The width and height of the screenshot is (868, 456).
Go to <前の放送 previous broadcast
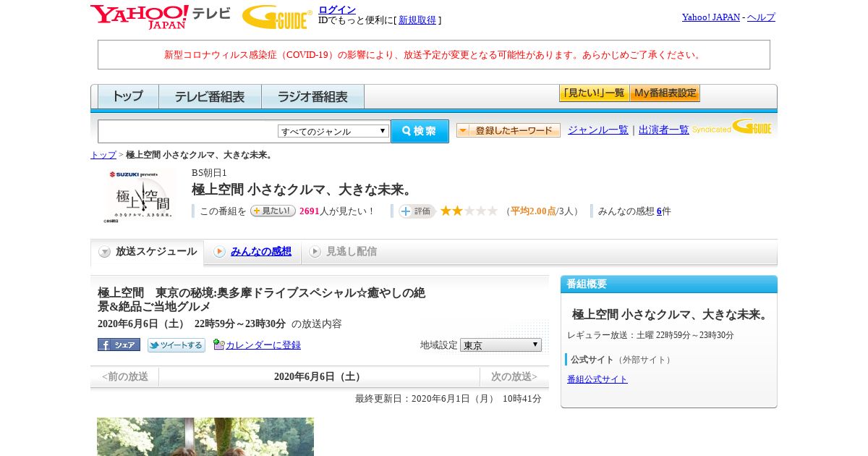pos(124,376)
